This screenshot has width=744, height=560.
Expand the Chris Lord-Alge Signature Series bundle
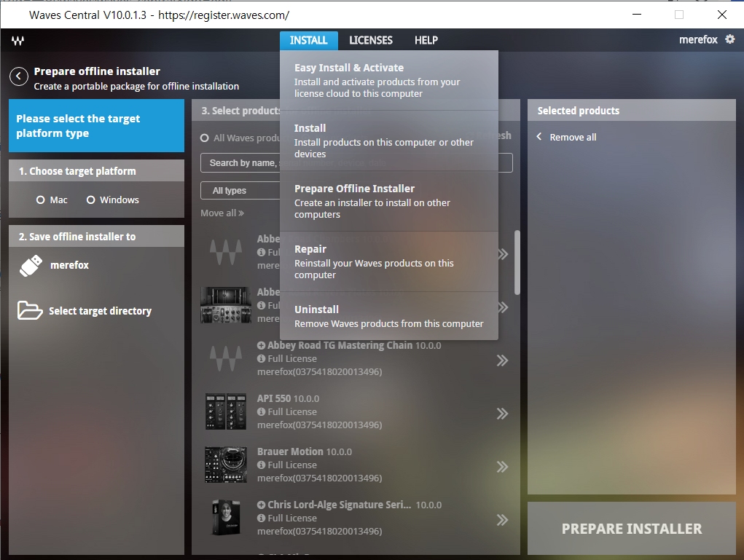click(x=262, y=505)
